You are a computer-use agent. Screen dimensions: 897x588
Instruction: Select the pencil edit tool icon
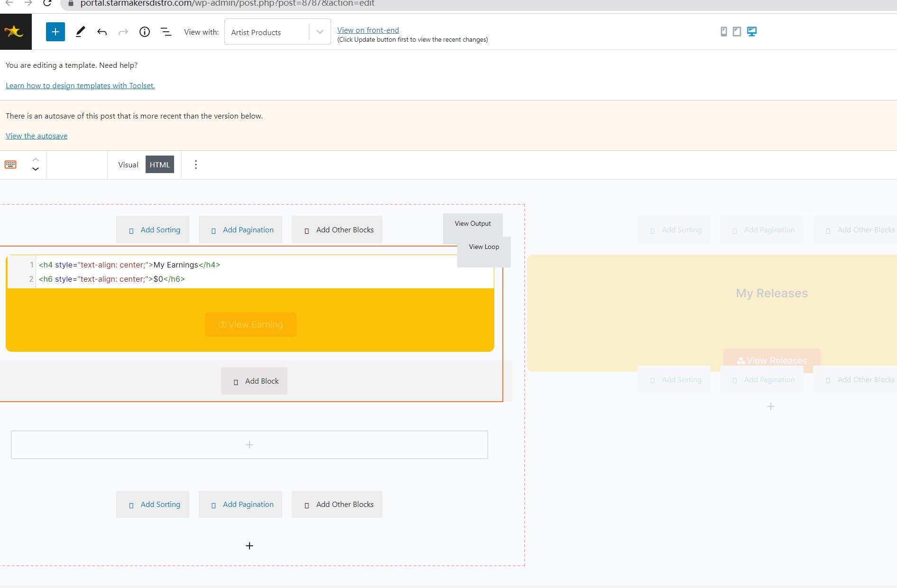click(80, 32)
